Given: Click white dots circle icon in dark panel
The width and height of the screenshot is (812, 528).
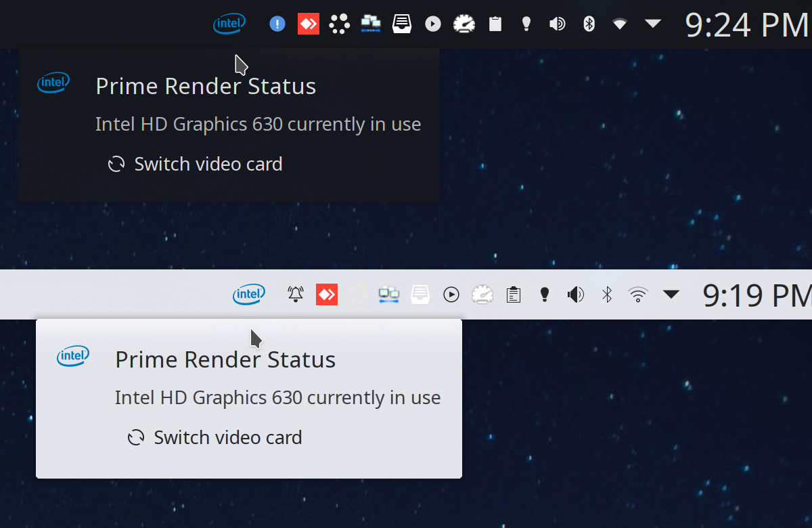Looking at the screenshot, I should (339, 24).
